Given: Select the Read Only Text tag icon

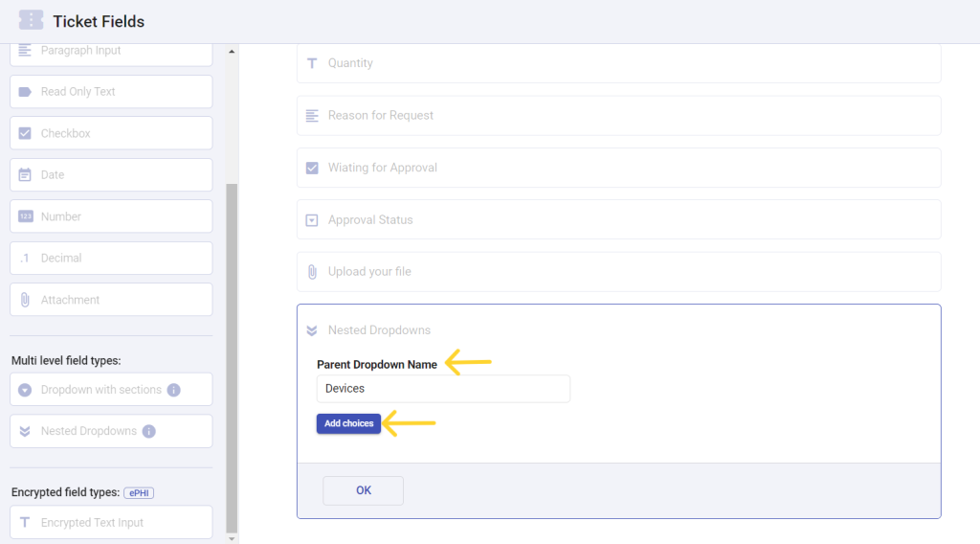Looking at the screenshot, I should point(25,92).
